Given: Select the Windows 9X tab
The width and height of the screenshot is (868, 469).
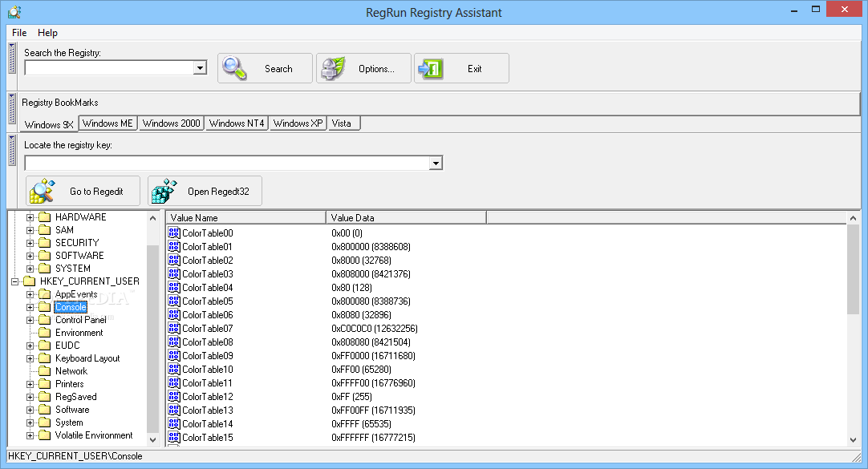Looking at the screenshot, I should click(49, 124).
